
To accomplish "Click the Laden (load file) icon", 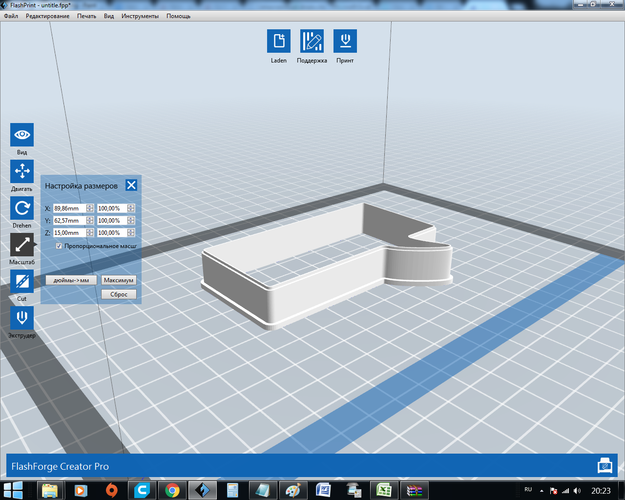I will click(x=279, y=41).
